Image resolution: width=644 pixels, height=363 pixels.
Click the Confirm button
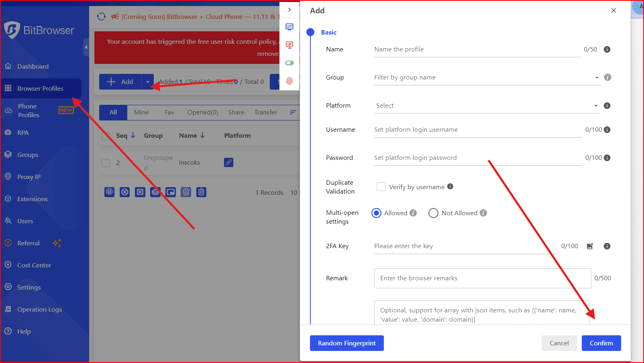pos(601,343)
